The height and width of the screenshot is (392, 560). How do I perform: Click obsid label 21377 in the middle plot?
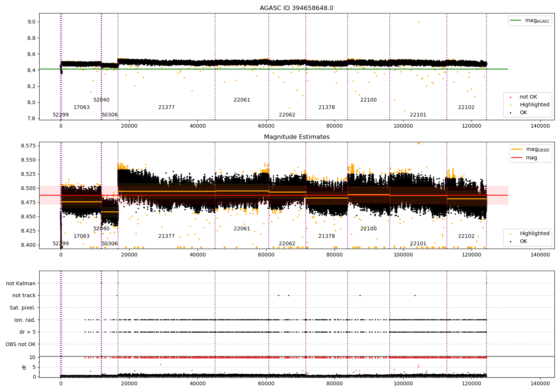pos(167,236)
